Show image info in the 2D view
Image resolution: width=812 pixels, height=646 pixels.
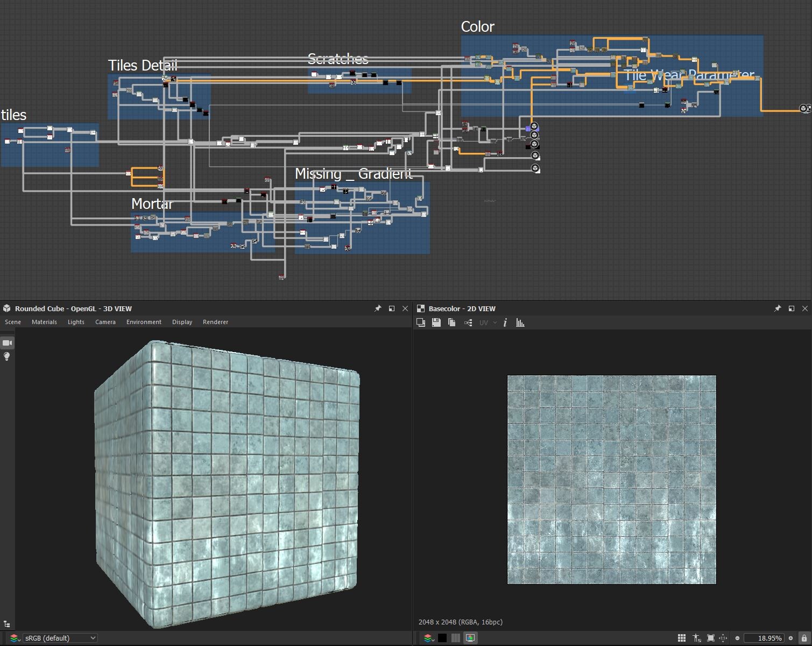point(505,322)
